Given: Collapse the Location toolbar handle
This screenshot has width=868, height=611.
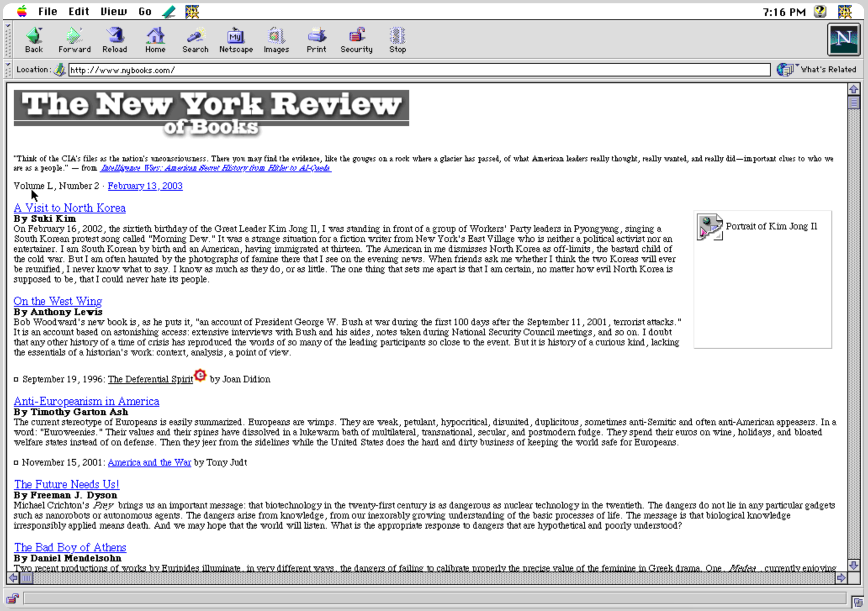Looking at the screenshot, I should (8, 70).
